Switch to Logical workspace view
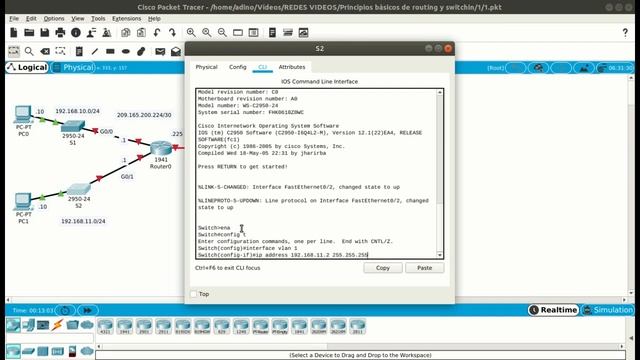Image resolution: width=640 pixels, height=360 pixels. [27, 67]
